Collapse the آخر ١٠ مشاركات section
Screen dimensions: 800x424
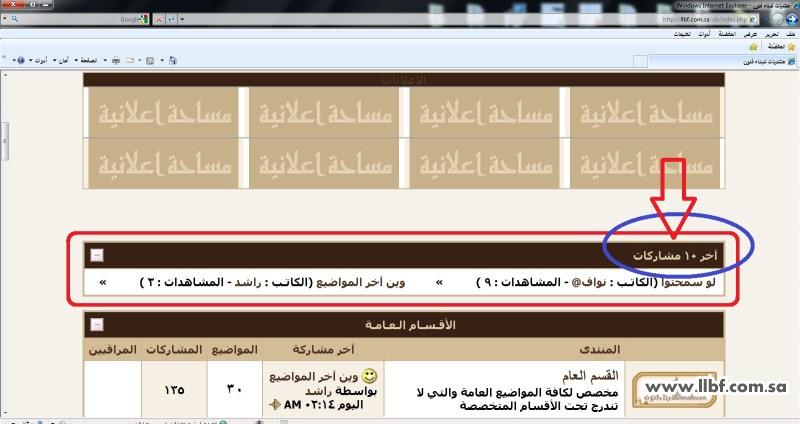pyautogui.click(x=96, y=255)
